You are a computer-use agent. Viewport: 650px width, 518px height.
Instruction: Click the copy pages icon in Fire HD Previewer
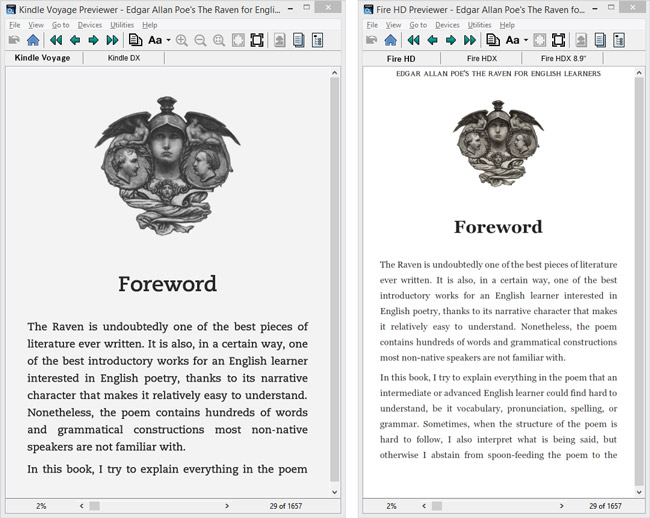pos(492,40)
